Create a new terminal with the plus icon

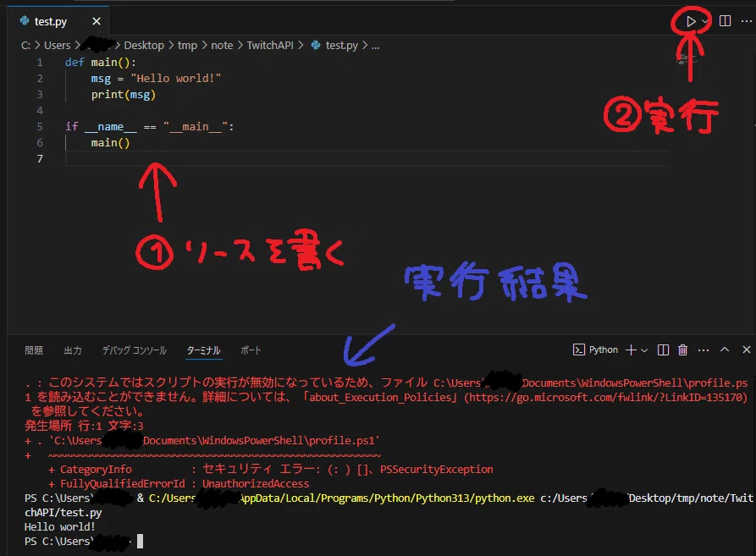631,350
